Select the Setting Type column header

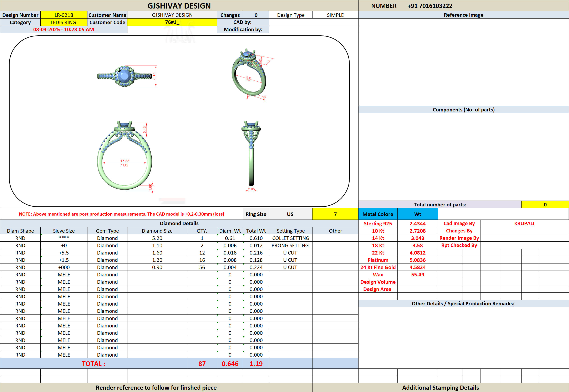291,231
